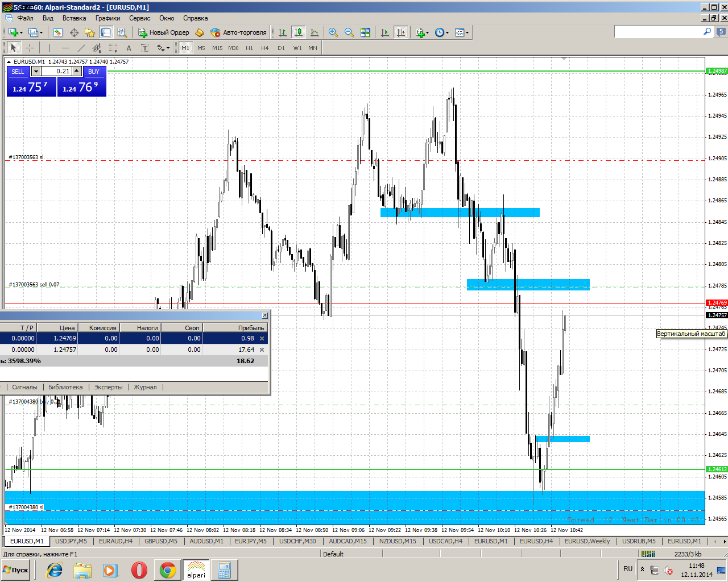
Task: Click the Новый Ордер button
Action: [164, 32]
